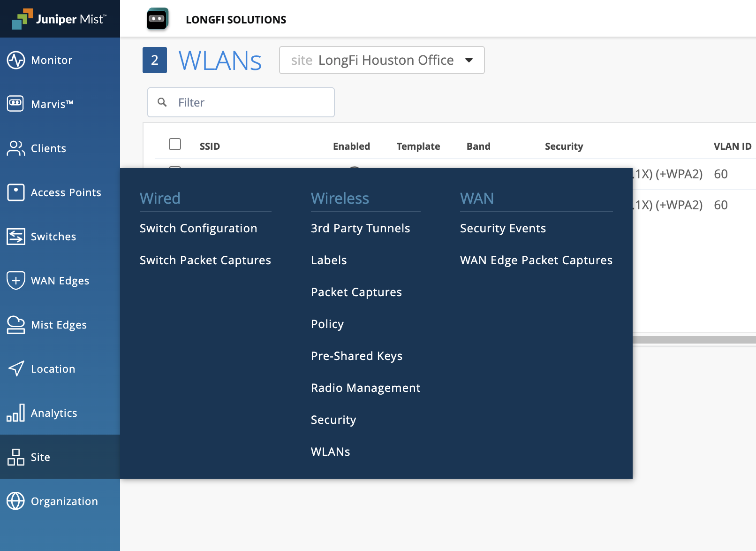Viewport: 756px width, 551px height.
Task: Sort by the Band column header
Action: click(478, 146)
